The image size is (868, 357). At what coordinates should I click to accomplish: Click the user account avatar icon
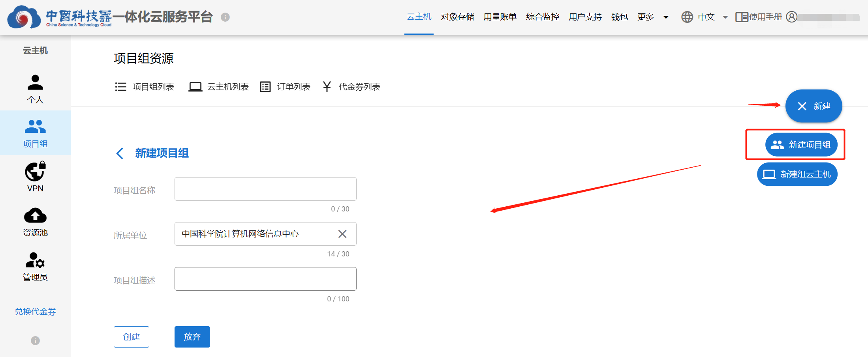click(792, 17)
